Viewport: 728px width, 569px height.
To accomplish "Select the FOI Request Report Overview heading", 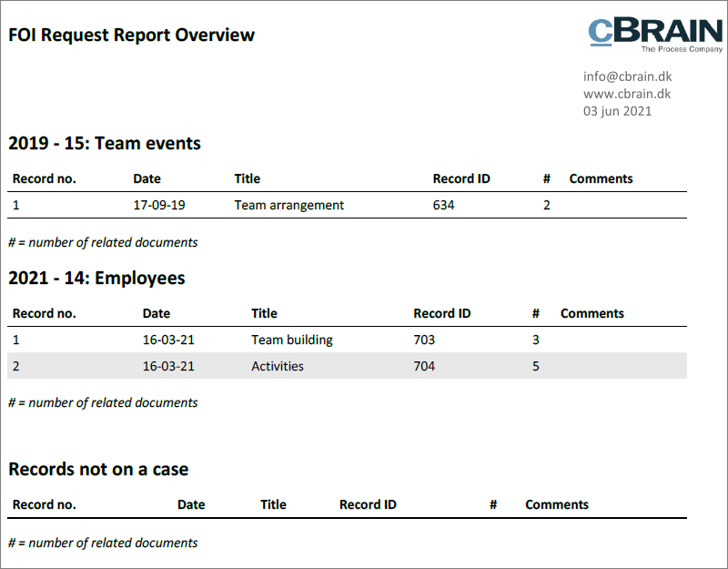I will [131, 35].
